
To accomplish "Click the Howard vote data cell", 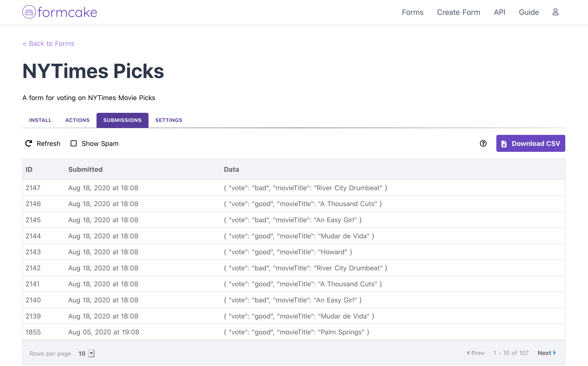I will [x=288, y=252].
